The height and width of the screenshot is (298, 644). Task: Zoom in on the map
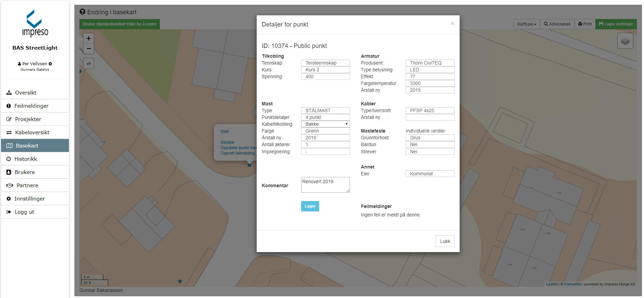[x=89, y=38]
